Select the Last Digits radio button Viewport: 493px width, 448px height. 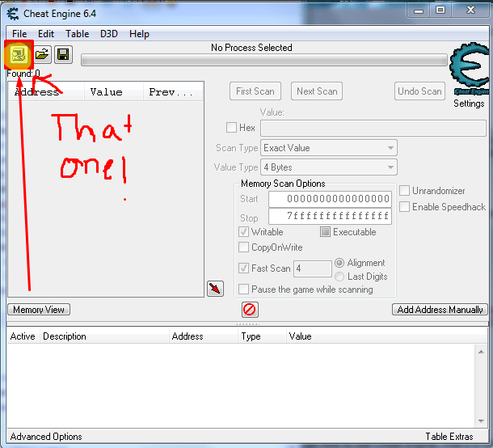point(339,277)
